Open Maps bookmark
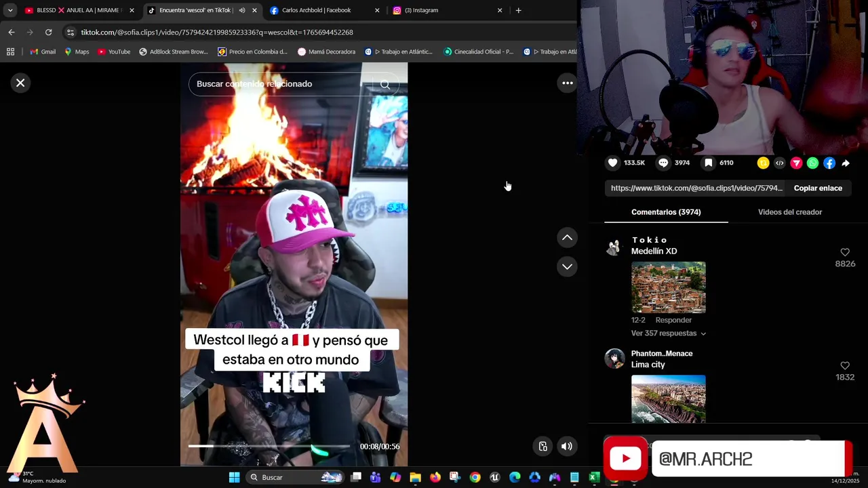The image size is (868, 488). (x=77, y=52)
